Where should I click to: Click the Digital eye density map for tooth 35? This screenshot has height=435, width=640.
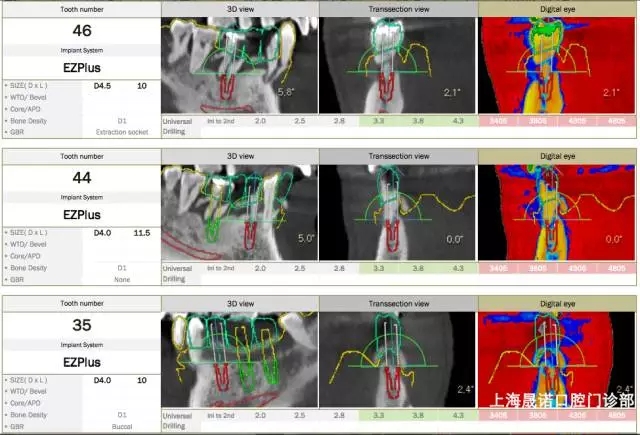(558, 358)
